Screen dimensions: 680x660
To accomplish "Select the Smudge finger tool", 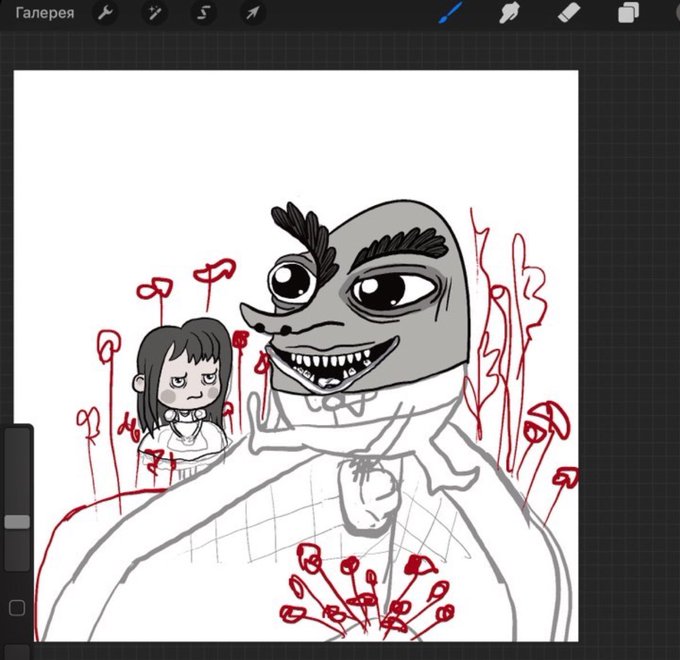I will point(509,13).
